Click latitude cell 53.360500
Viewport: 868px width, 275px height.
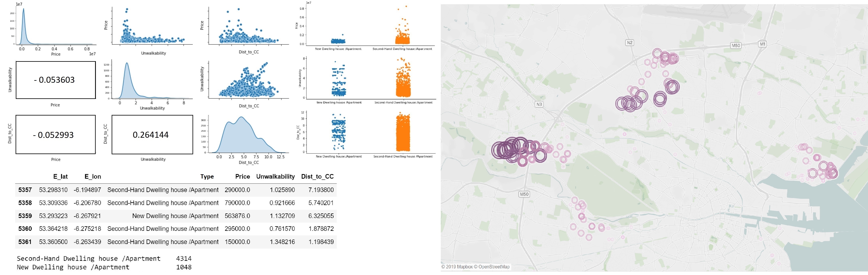[x=53, y=242]
